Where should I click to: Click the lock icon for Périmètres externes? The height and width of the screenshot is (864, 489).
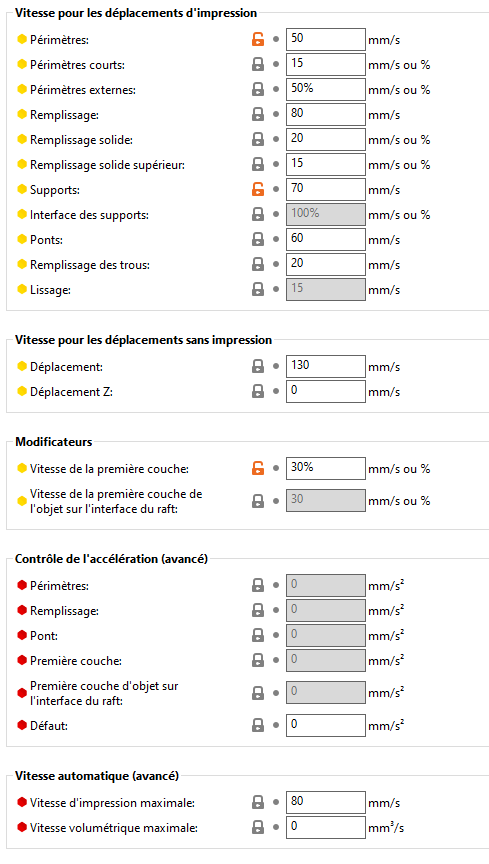(x=257, y=89)
